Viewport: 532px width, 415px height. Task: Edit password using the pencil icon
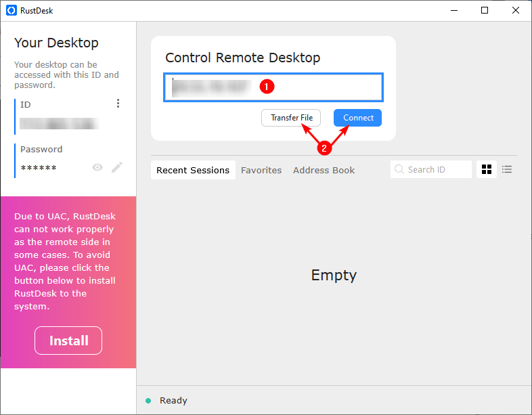tap(117, 167)
